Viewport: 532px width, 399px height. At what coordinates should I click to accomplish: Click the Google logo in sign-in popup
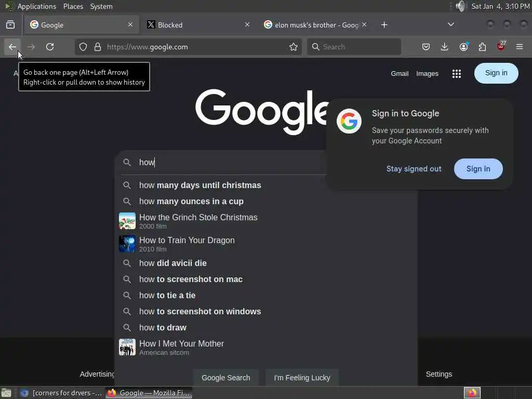click(x=349, y=121)
